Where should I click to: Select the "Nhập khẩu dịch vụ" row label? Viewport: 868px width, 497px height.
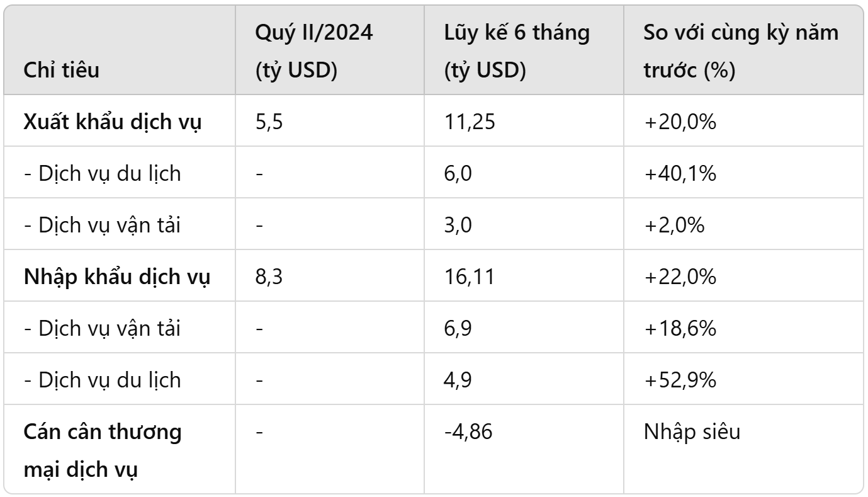point(116,277)
